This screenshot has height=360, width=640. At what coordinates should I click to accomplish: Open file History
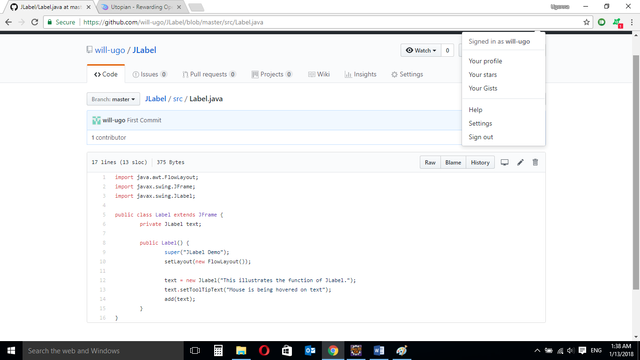tap(480, 162)
